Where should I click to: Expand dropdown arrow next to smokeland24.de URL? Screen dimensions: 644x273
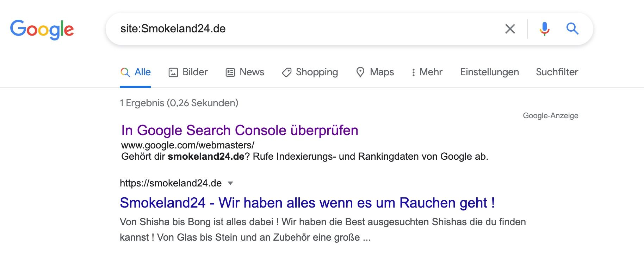[x=230, y=183]
